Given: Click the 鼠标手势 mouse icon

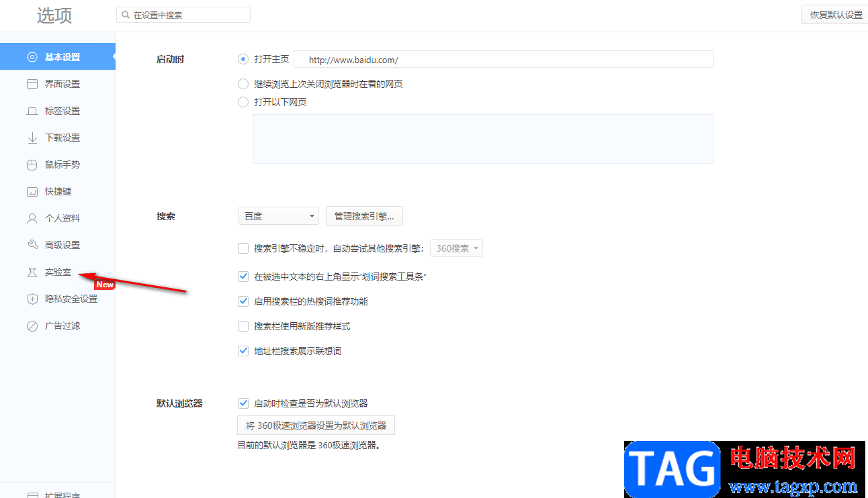Looking at the screenshot, I should point(32,164).
